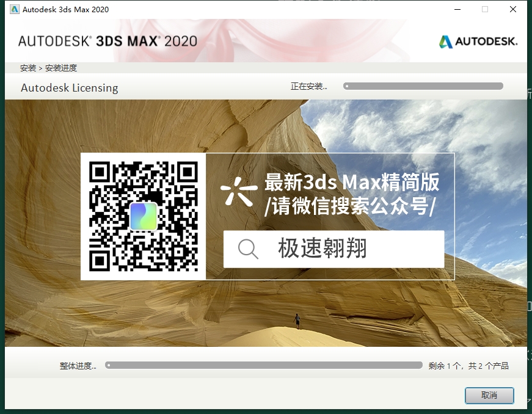
Task: Close the Autodesk 3ds Max 2020 window
Action: point(513,10)
